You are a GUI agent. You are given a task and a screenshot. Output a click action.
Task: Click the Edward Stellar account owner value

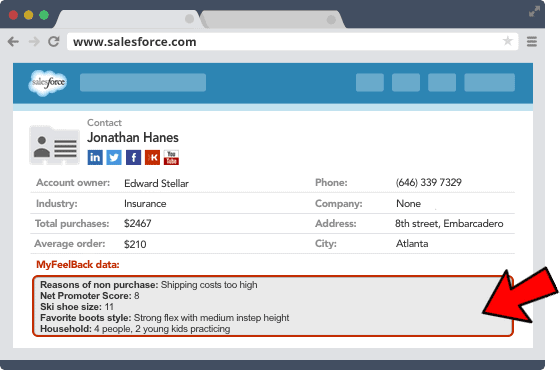point(156,183)
